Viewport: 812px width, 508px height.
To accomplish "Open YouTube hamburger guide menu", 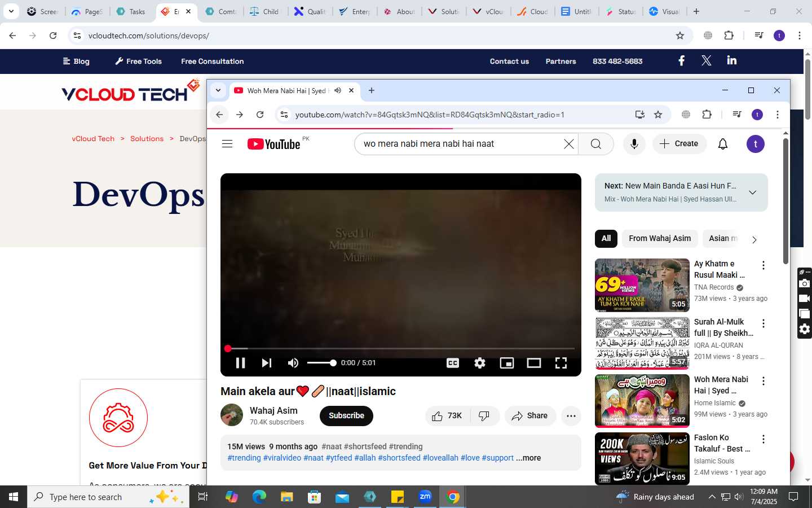I will pos(227,144).
